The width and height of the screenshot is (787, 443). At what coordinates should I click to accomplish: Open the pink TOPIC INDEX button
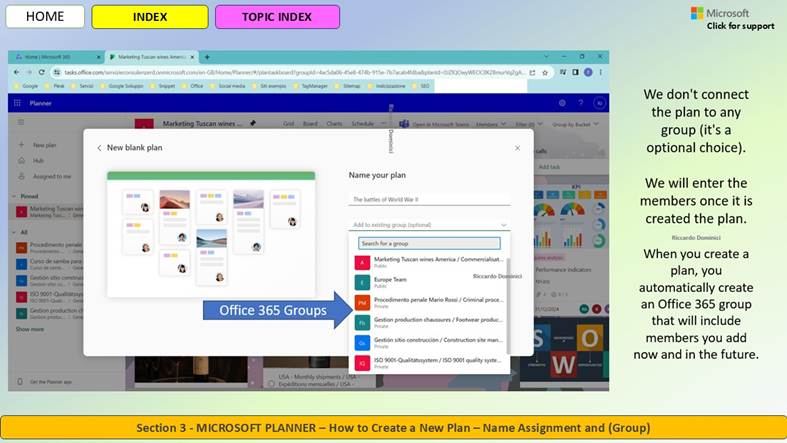coord(277,17)
